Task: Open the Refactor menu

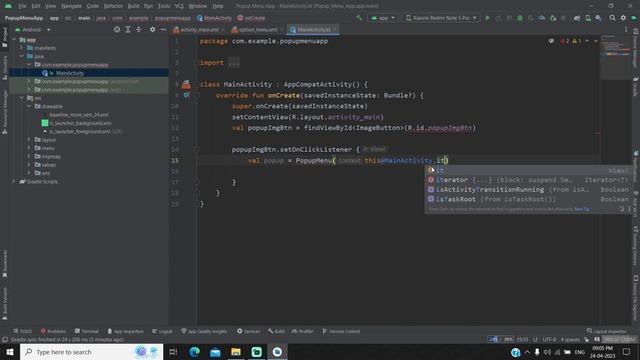Action: tap(113, 6)
